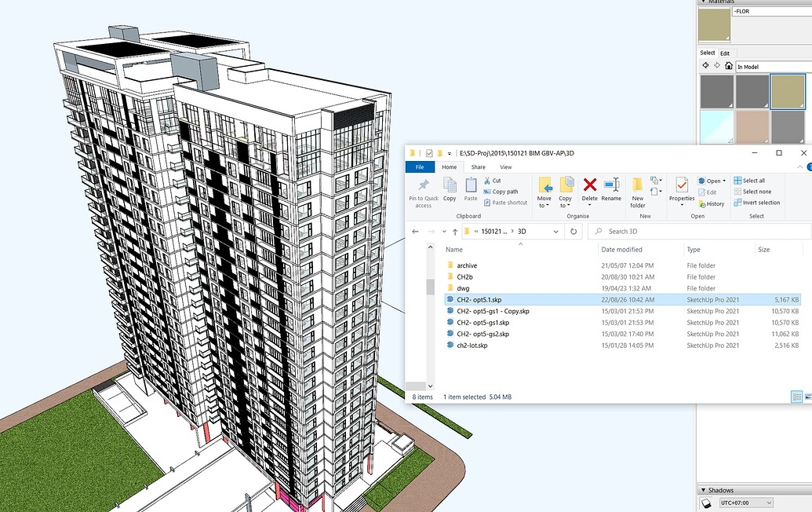Image resolution: width=812 pixels, height=512 pixels.
Task: Open the View ribbon tab
Action: click(506, 166)
